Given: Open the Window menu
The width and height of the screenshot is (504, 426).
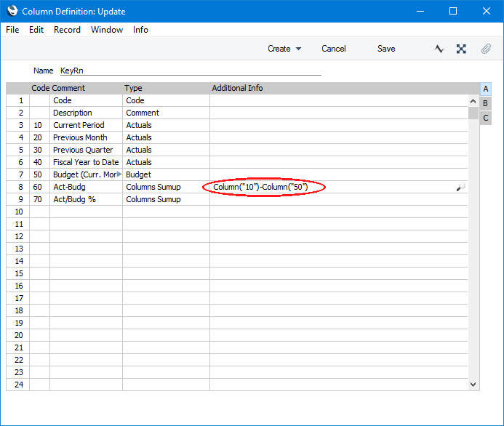Looking at the screenshot, I should point(107,30).
